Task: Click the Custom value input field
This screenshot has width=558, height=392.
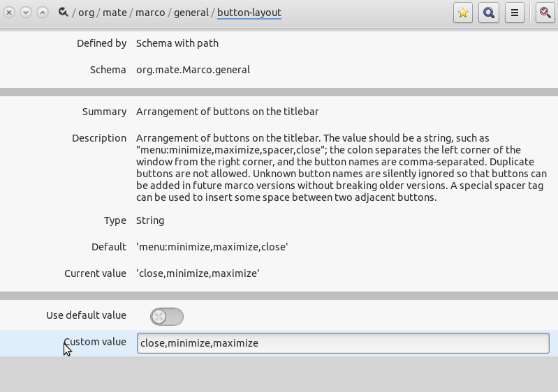Action: tap(343, 343)
